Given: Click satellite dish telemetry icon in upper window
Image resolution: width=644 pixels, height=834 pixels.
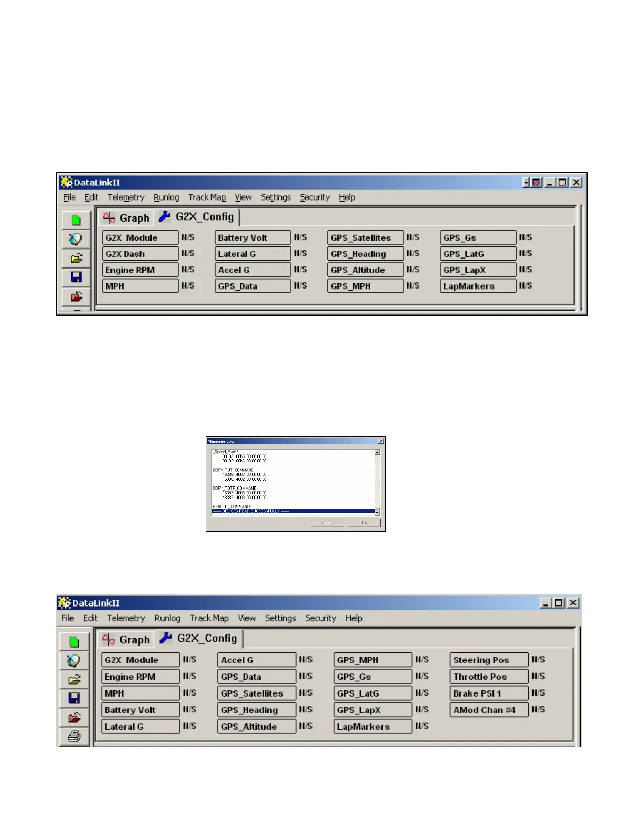Looking at the screenshot, I should tap(76, 239).
